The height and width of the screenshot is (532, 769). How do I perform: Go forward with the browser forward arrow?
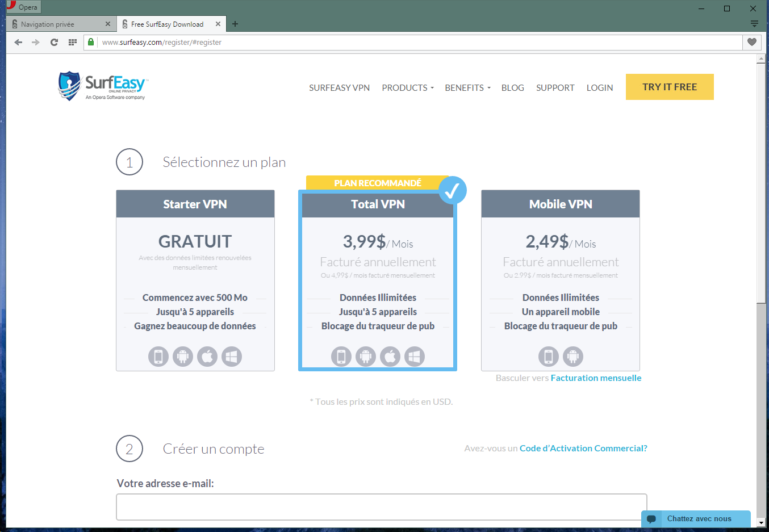(36, 42)
